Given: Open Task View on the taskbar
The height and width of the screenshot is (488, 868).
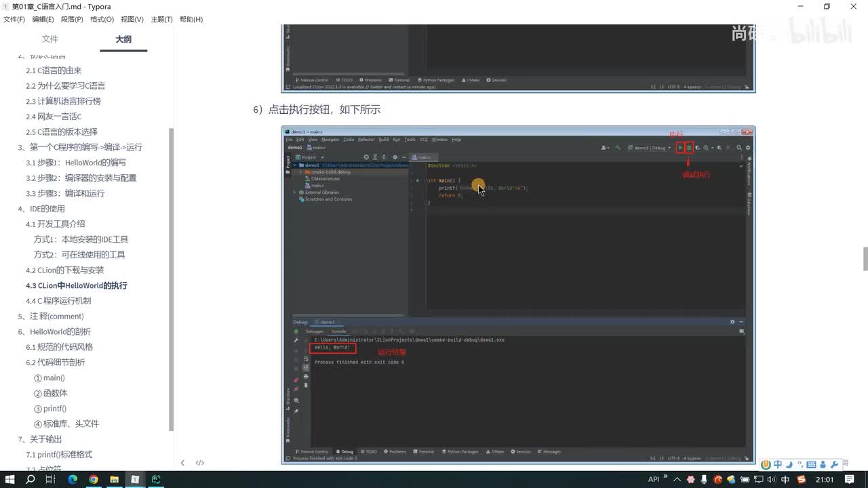Looking at the screenshot, I should [50, 479].
